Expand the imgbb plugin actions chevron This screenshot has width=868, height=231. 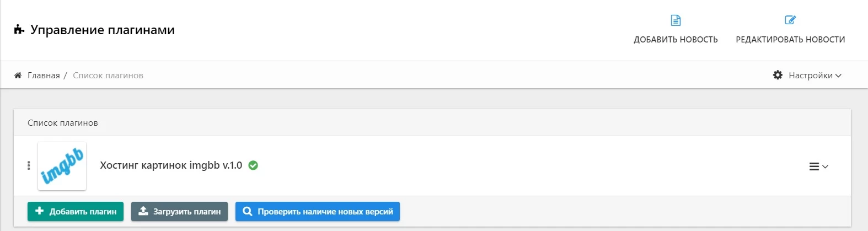coord(826,166)
